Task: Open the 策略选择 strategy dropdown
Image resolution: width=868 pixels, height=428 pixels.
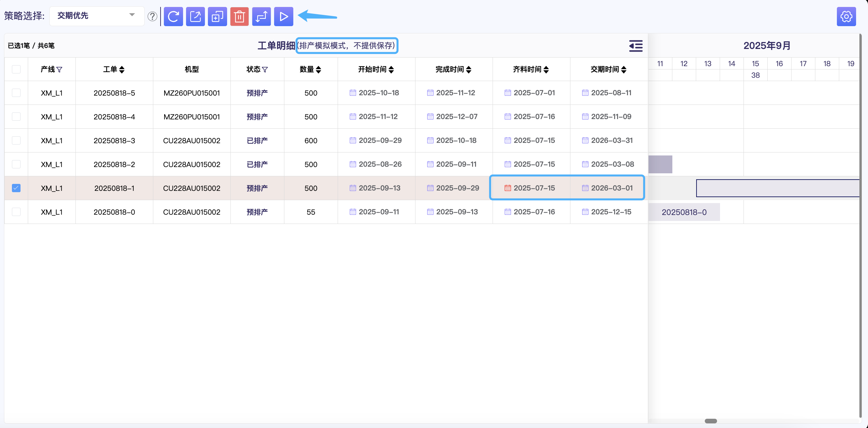Action: pyautogui.click(x=97, y=16)
